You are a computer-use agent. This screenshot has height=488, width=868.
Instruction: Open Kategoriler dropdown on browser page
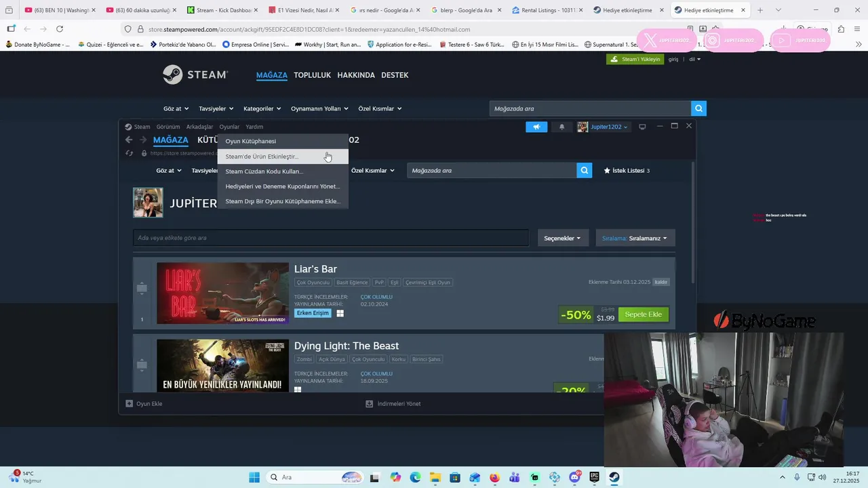pos(262,108)
